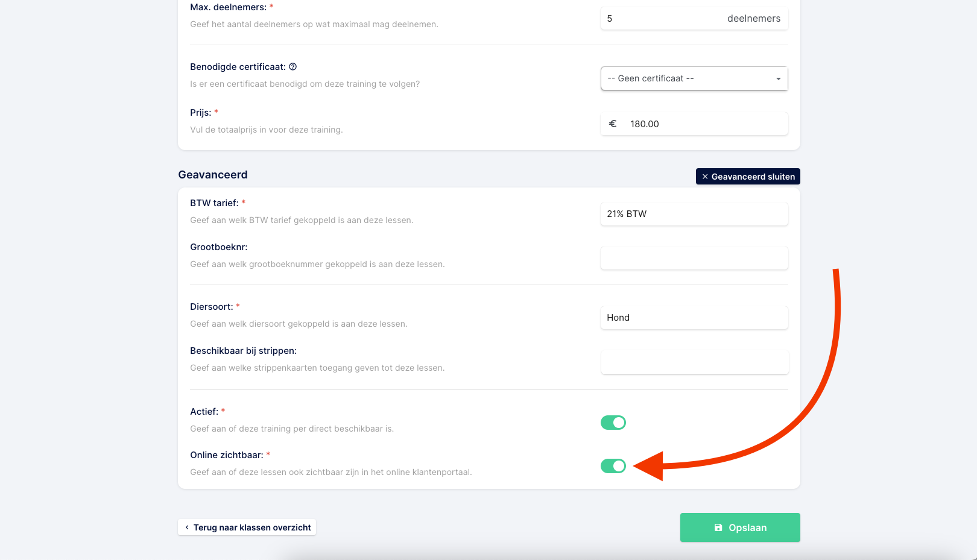Save the form with Opslaan
This screenshot has height=560, width=977.
point(740,527)
